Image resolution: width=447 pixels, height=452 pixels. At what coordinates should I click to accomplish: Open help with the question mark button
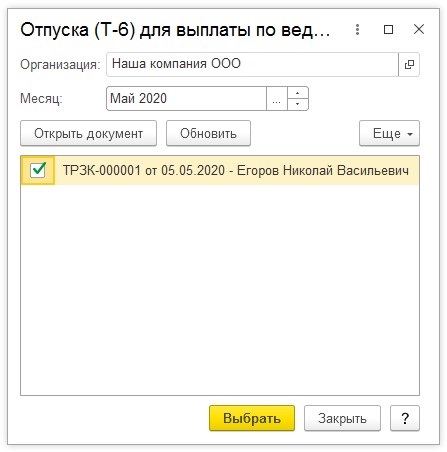point(405,418)
